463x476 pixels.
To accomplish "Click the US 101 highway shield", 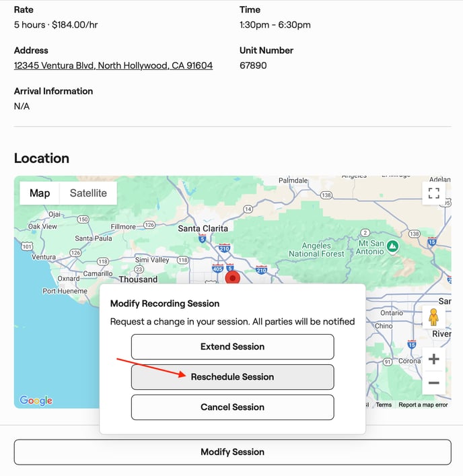I will [x=27, y=246].
